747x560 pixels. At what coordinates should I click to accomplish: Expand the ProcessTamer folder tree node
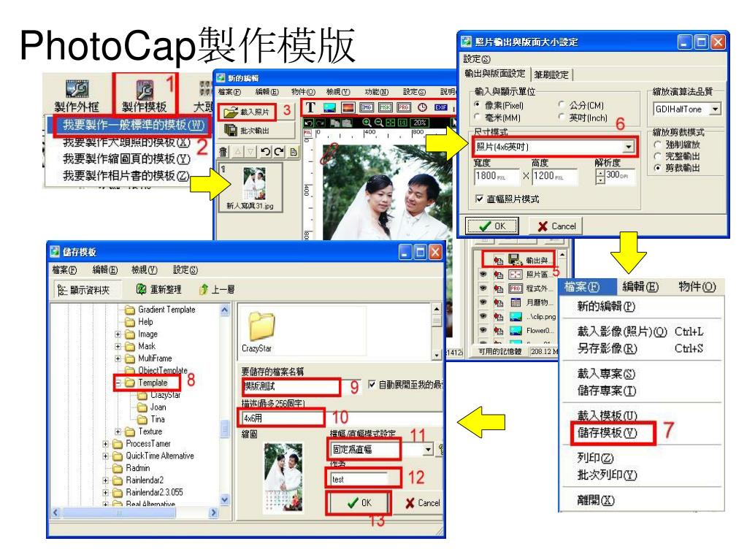pos(105,444)
